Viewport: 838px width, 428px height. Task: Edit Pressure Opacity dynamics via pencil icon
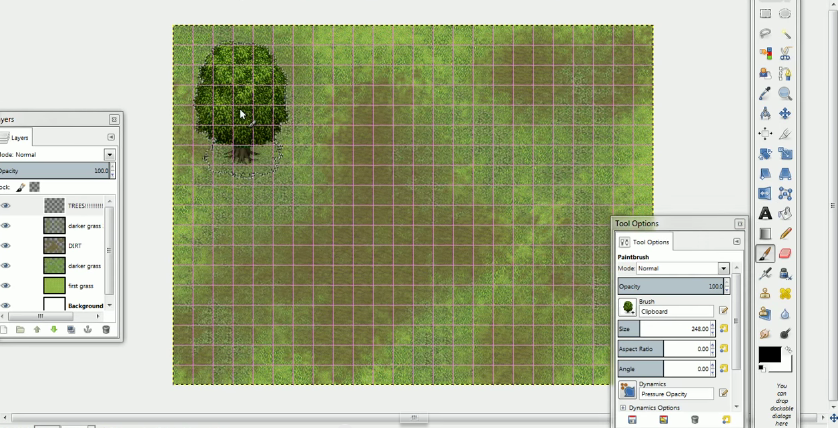724,393
